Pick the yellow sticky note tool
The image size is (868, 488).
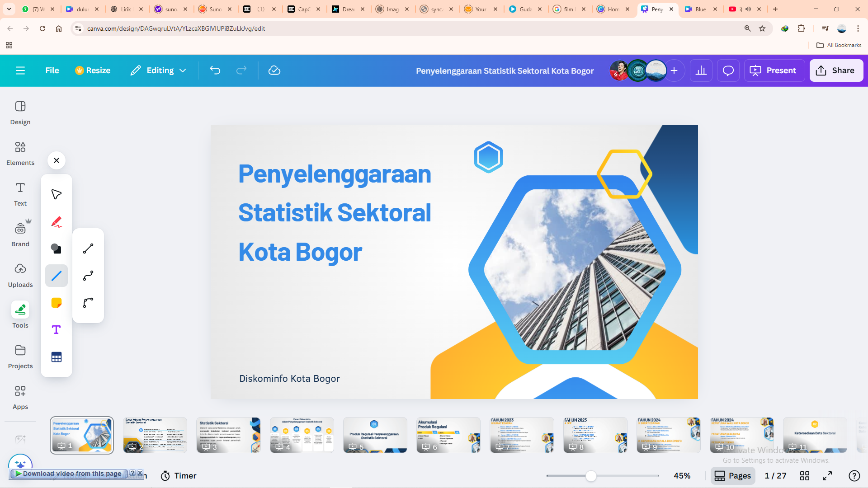56,303
